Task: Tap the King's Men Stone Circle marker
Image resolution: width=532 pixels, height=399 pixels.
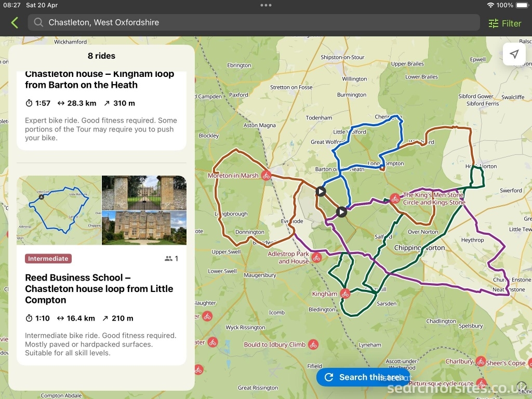Action: coord(395,198)
